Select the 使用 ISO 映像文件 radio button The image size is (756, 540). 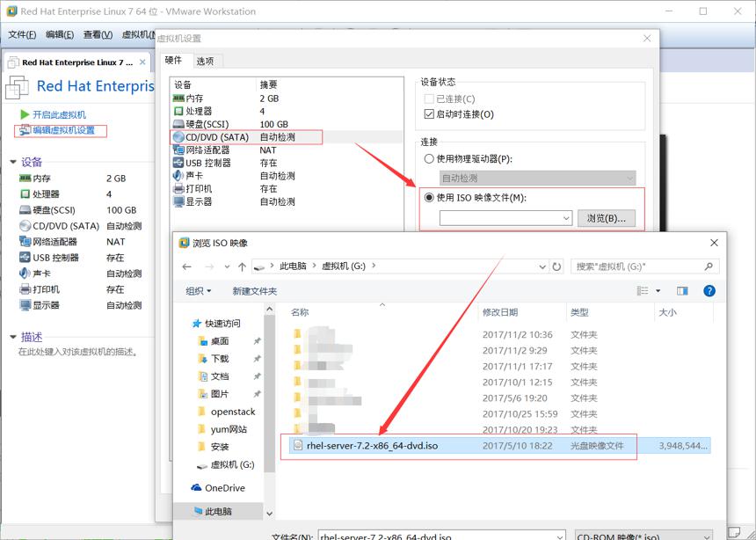tap(429, 197)
